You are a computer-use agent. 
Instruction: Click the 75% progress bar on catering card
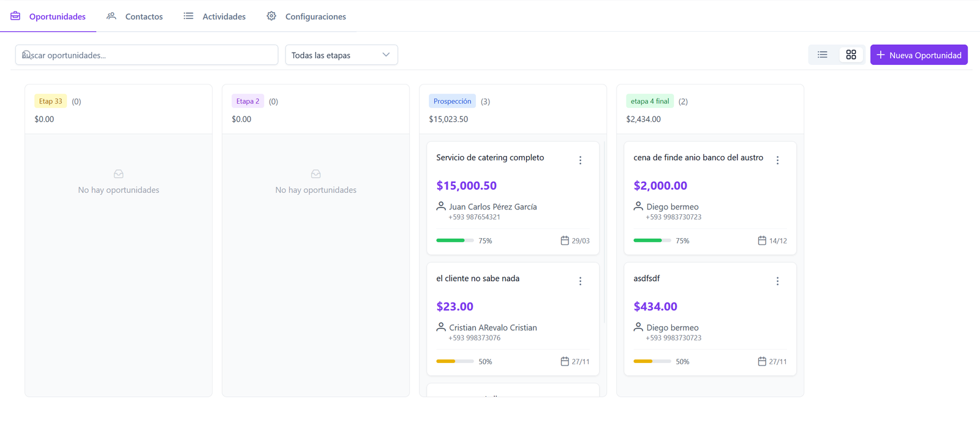[454, 241]
